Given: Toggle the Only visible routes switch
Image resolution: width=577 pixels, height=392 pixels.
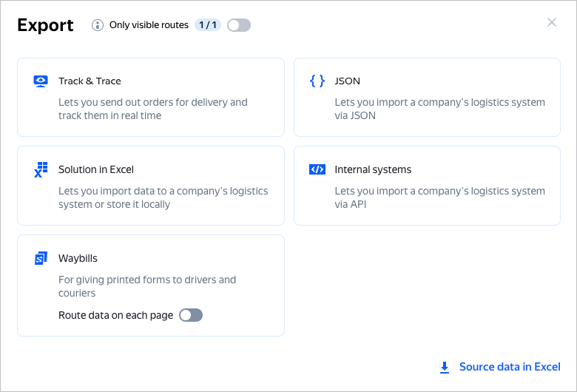Looking at the screenshot, I should 239,25.
